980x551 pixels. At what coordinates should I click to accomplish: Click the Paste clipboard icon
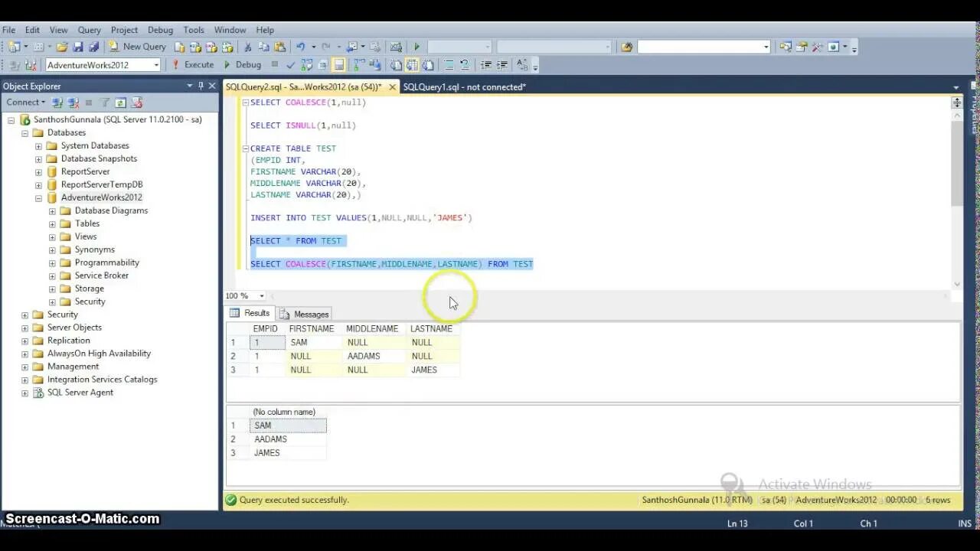pyautogui.click(x=279, y=47)
